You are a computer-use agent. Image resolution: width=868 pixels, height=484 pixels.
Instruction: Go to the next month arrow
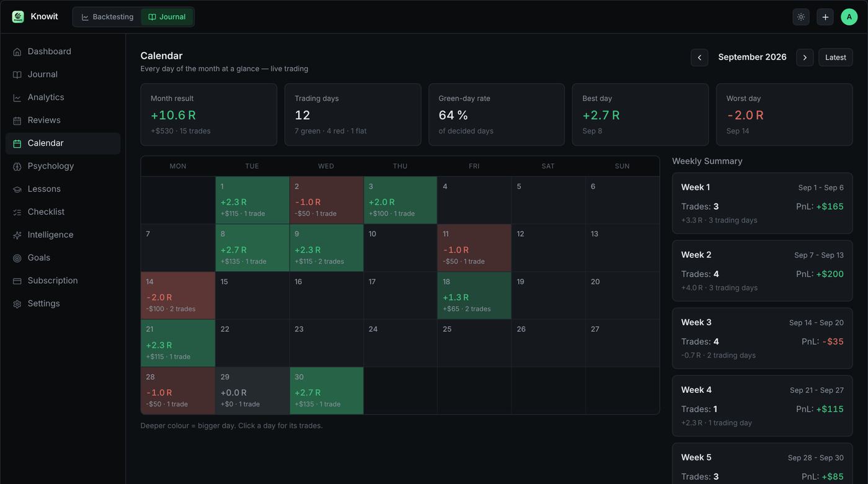[x=805, y=57]
